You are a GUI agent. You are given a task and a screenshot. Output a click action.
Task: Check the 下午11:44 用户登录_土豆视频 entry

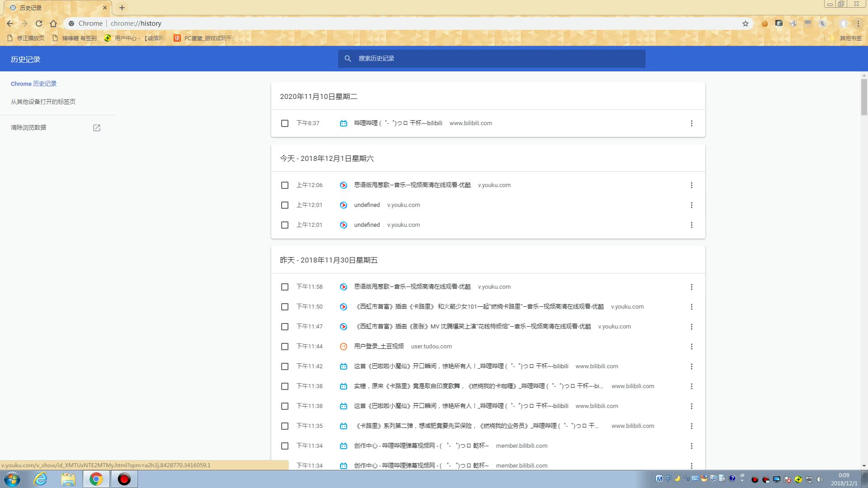pyautogui.click(x=285, y=347)
